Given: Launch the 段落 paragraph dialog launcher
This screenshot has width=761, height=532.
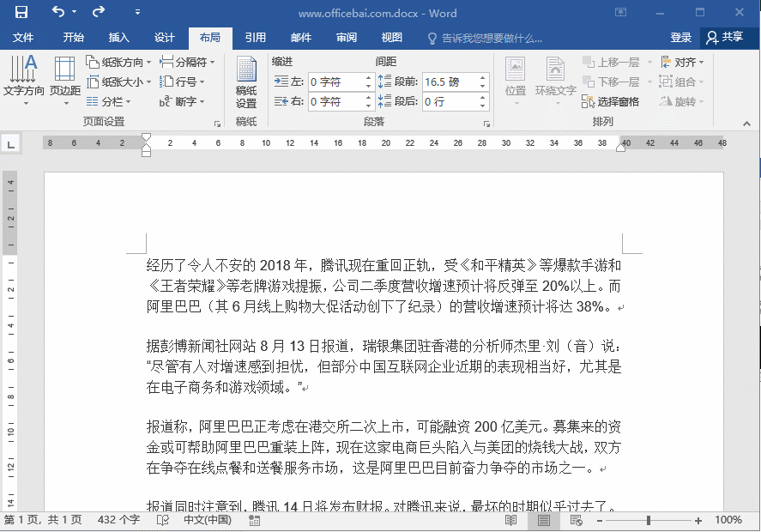Looking at the screenshot, I should coord(486,124).
